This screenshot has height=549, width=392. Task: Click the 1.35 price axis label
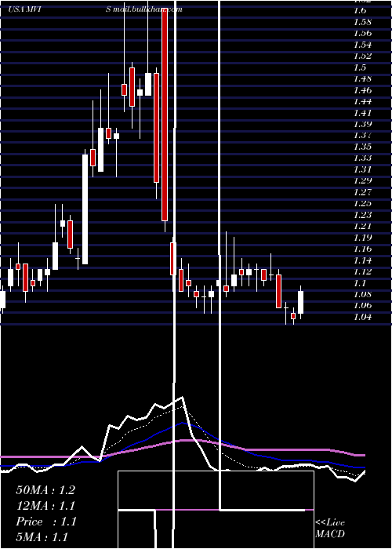pyautogui.click(x=362, y=147)
